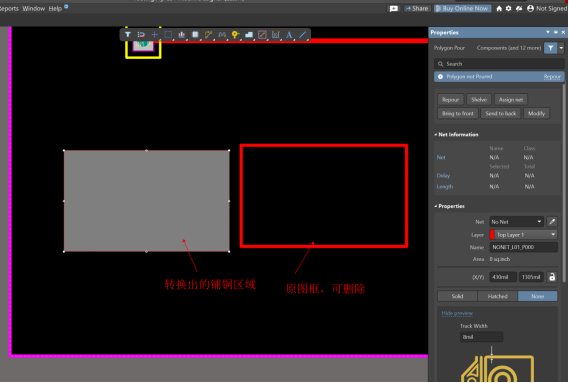Click the Shelve button
Image resolution: width=569 pixels, height=383 pixels.
pos(479,99)
